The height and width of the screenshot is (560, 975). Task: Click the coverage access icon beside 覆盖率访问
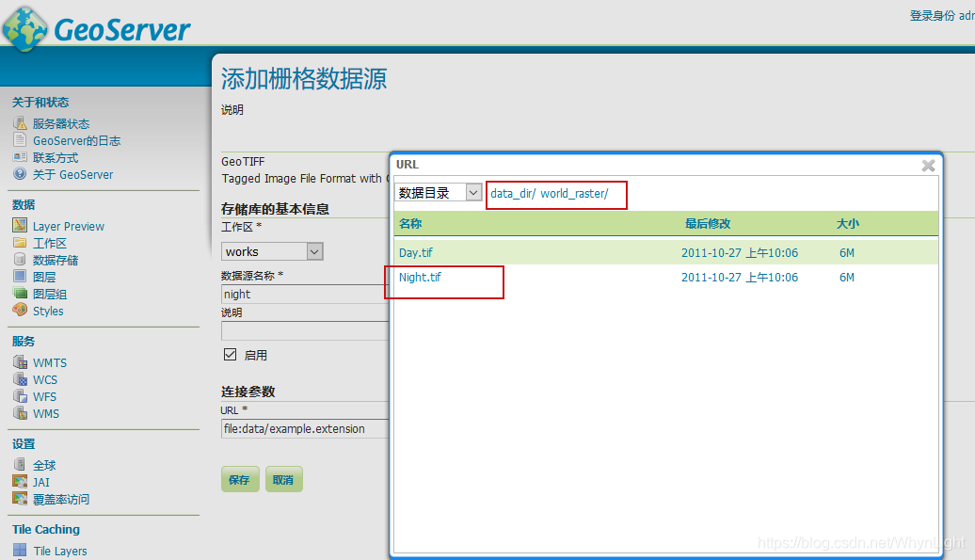(x=20, y=498)
